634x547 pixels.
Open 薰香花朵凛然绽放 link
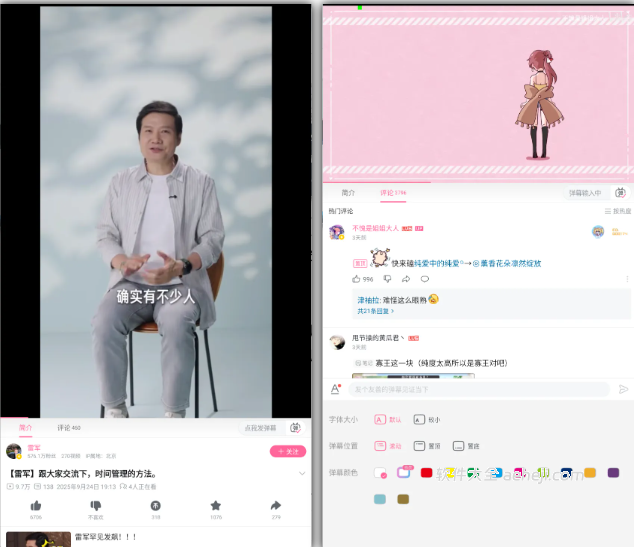pyautogui.click(x=507, y=263)
